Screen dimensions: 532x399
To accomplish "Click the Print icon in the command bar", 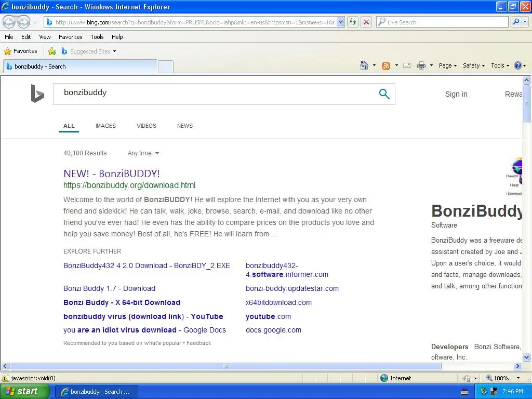I will [421, 65].
